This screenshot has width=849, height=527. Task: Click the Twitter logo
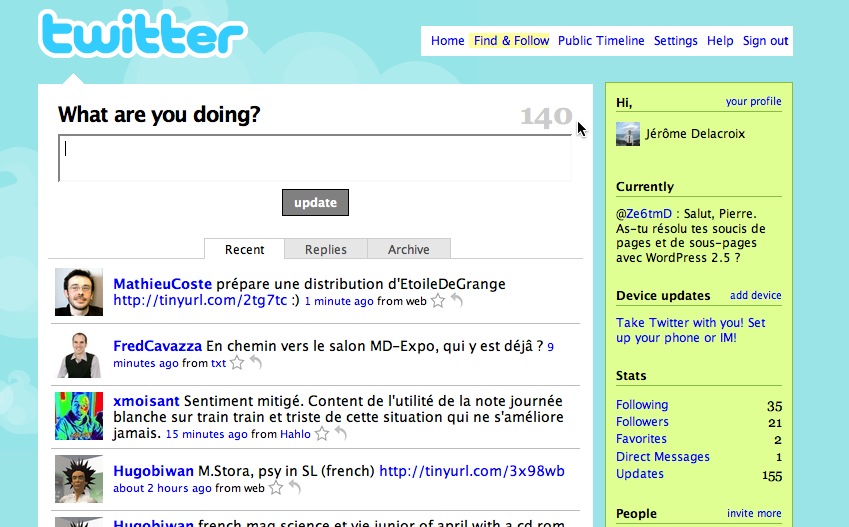[x=143, y=34]
